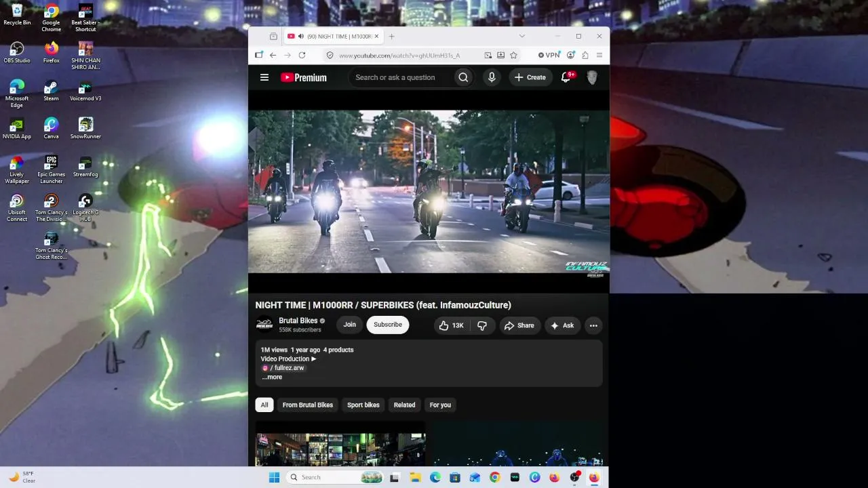Image resolution: width=868 pixels, height=488 pixels.
Task: Click the Create button
Action: pyautogui.click(x=530, y=77)
